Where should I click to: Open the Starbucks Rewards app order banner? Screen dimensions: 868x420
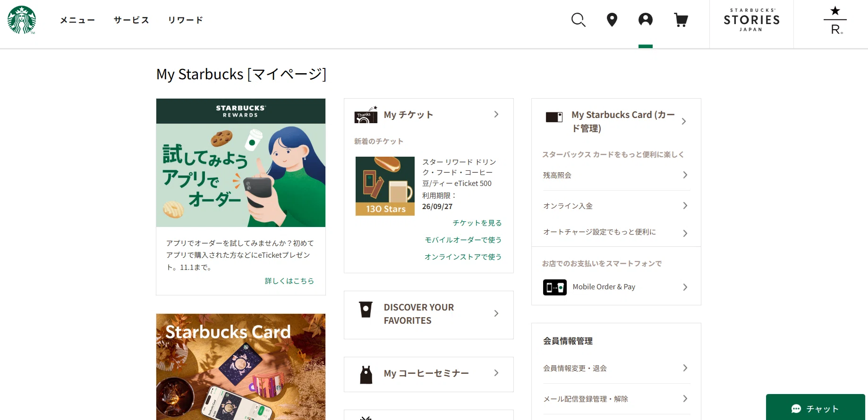[x=241, y=163]
